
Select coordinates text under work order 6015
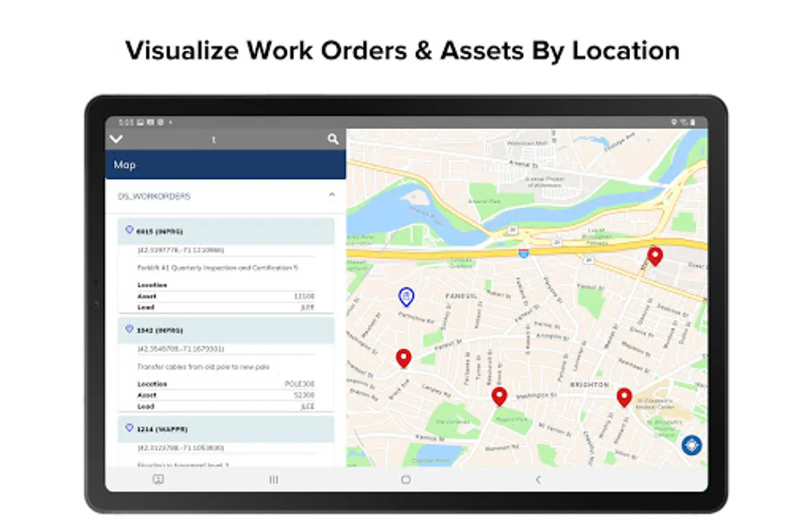(181, 250)
